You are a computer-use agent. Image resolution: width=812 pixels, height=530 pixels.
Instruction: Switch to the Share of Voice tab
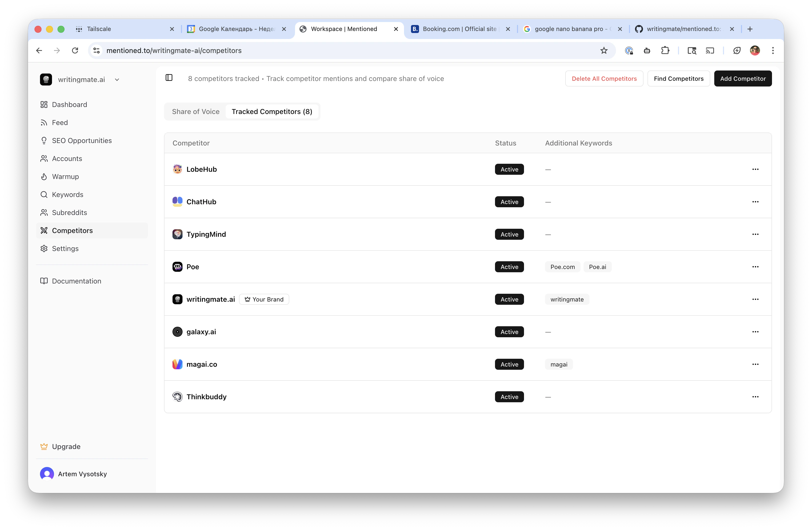coord(195,111)
